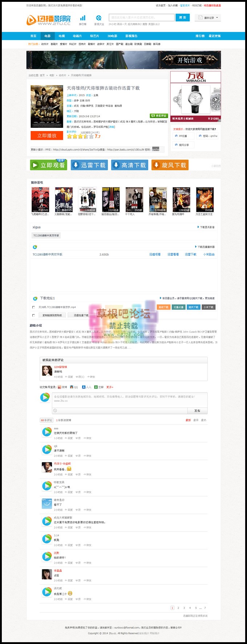Tick the 天JX师.TC1280 mp4 file checkbox
The image size is (247, 644).
pyautogui.click(x=33, y=307)
